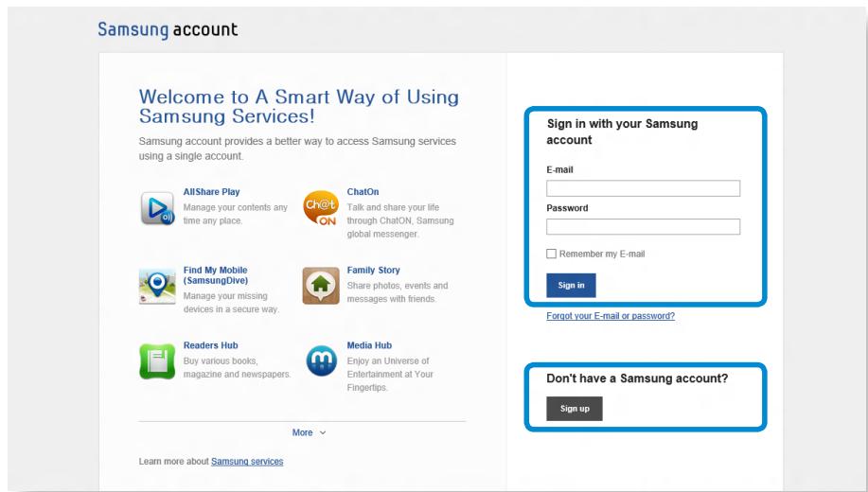Image resolution: width=868 pixels, height=492 pixels.
Task: Click 'Enjoy an Universe of Entertainment' description
Action: point(390,374)
